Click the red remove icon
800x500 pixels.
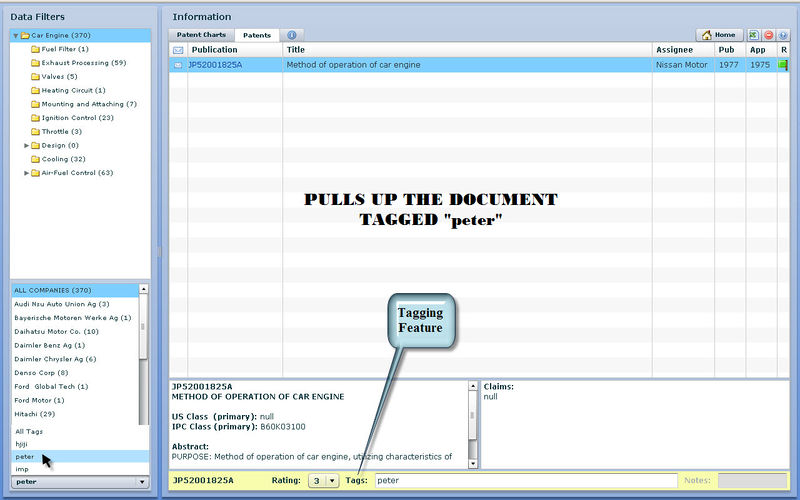coord(768,35)
